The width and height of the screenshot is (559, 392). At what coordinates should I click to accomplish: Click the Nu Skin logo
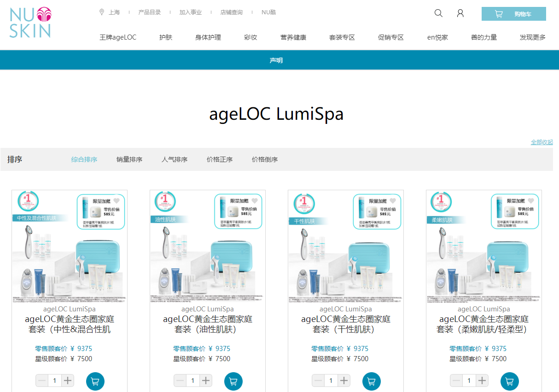pos(30,22)
